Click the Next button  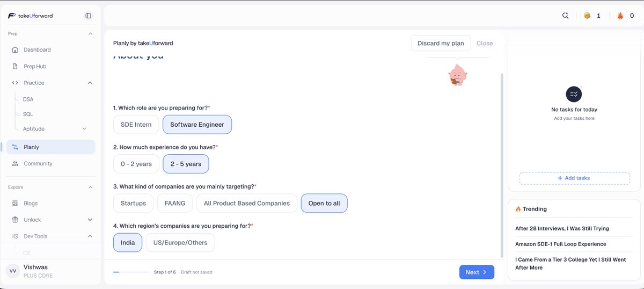(x=477, y=272)
